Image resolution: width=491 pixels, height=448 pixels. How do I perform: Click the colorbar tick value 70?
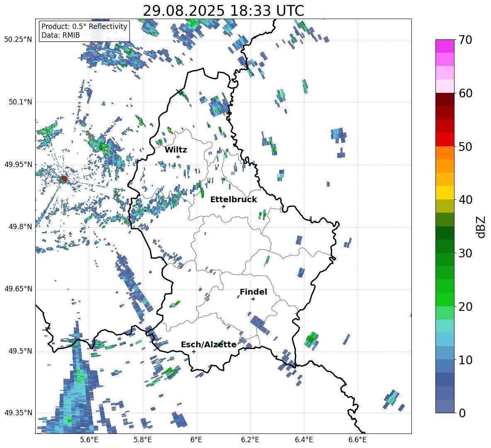(x=465, y=40)
